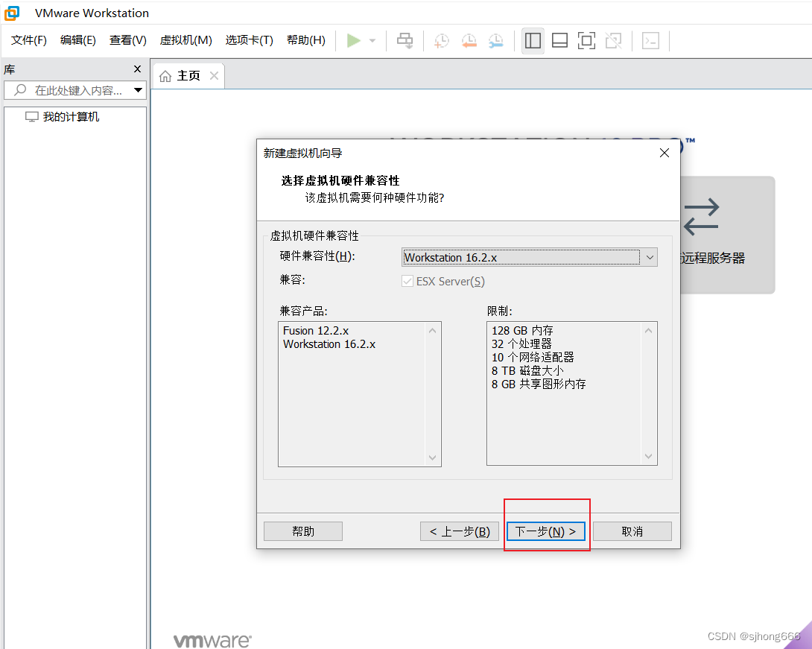Open the 查看(V) menu
Screen dimensions: 812x649
click(x=128, y=40)
